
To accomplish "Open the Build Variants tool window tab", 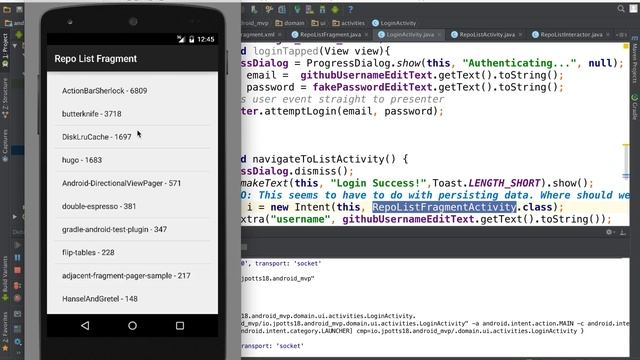I will (5, 278).
